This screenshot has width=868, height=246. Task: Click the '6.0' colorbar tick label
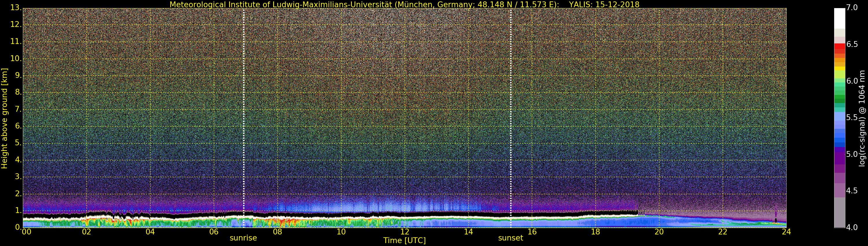pos(852,81)
